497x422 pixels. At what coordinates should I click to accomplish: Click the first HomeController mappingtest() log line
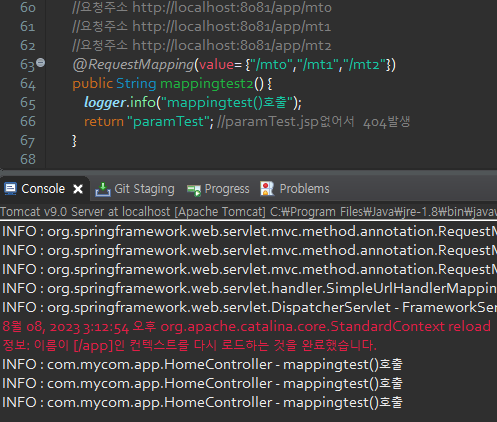pos(202,365)
